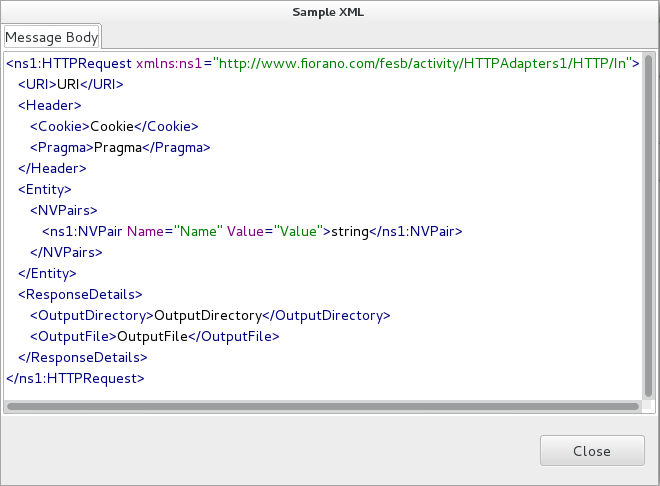660x486 pixels.
Task: Click the opening ResponseDetails tag
Action: pyautogui.click(x=81, y=294)
